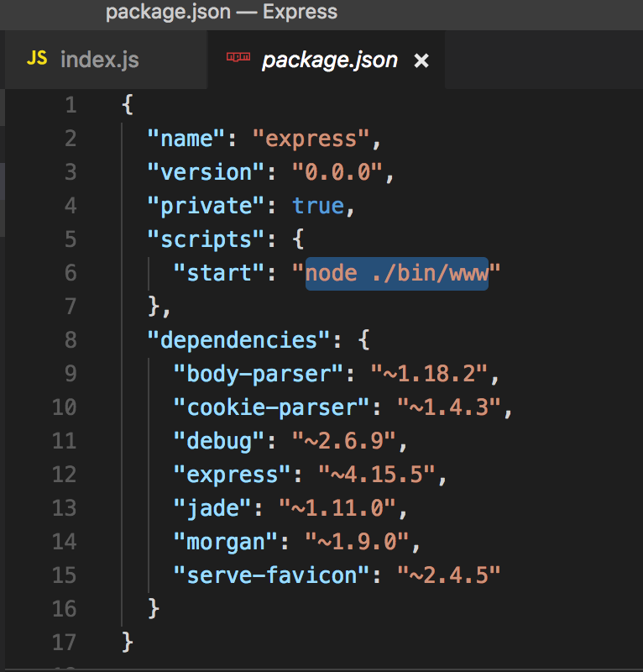Image resolution: width=643 pixels, height=672 pixels.
Task: Click the "express" value on line 2
Action: pyautogui.click(x=311, y=139)
